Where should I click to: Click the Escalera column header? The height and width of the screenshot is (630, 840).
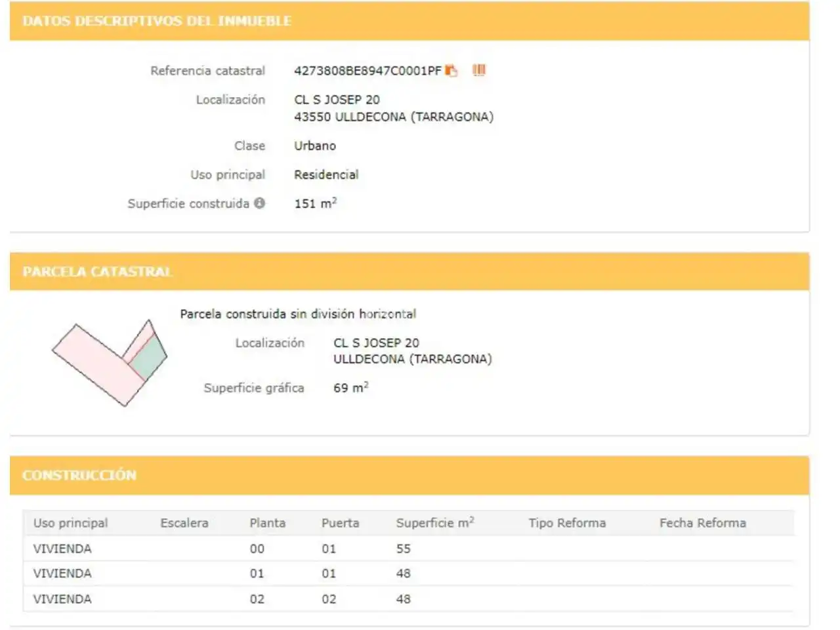pos(184,523)
